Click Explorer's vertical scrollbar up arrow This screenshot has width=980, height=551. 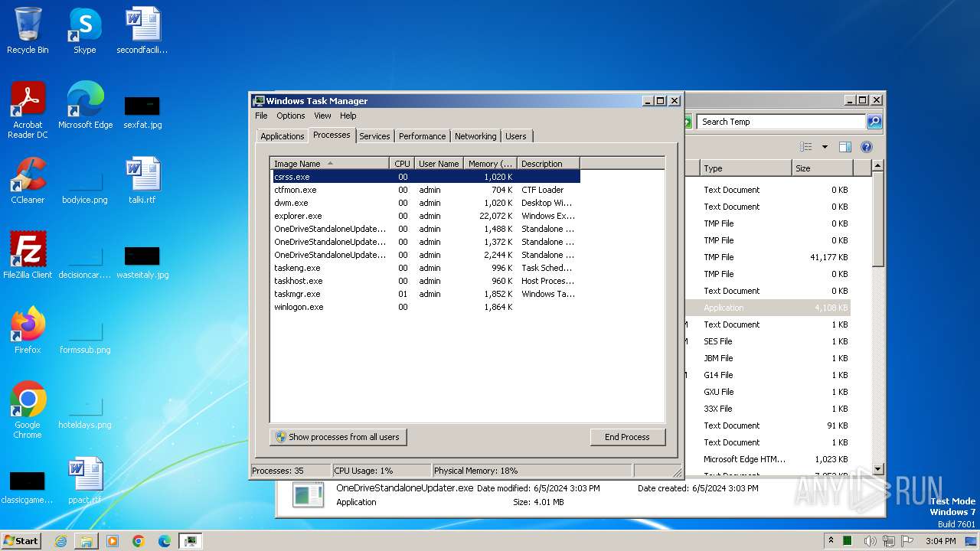(878, 165)
